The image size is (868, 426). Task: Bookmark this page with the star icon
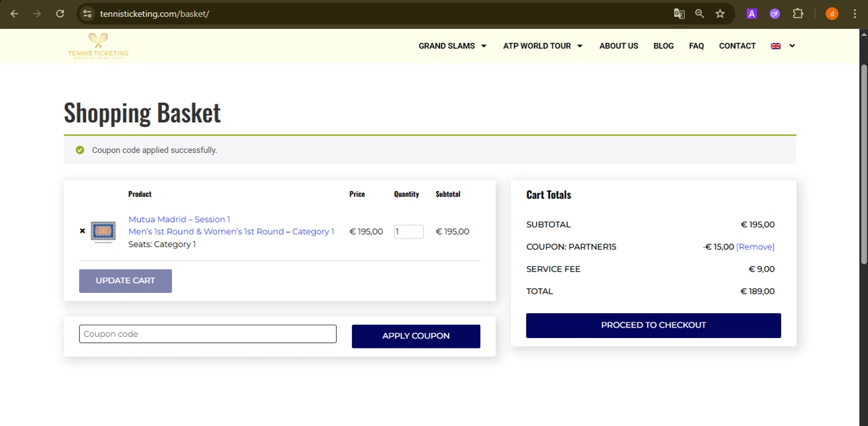720,14
